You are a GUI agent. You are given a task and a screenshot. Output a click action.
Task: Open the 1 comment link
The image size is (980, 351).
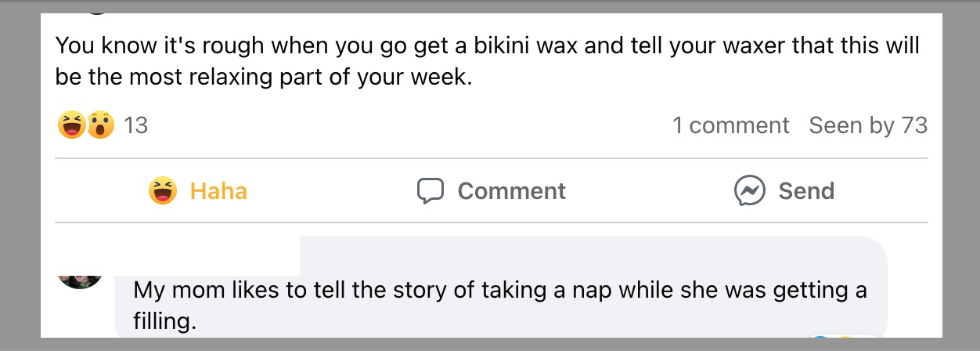click(730, 125)
